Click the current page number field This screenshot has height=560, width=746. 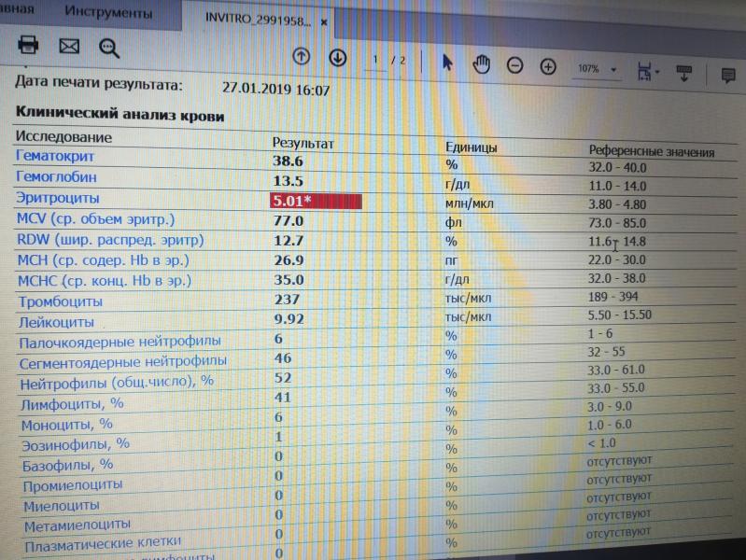(x=377, y=60)
